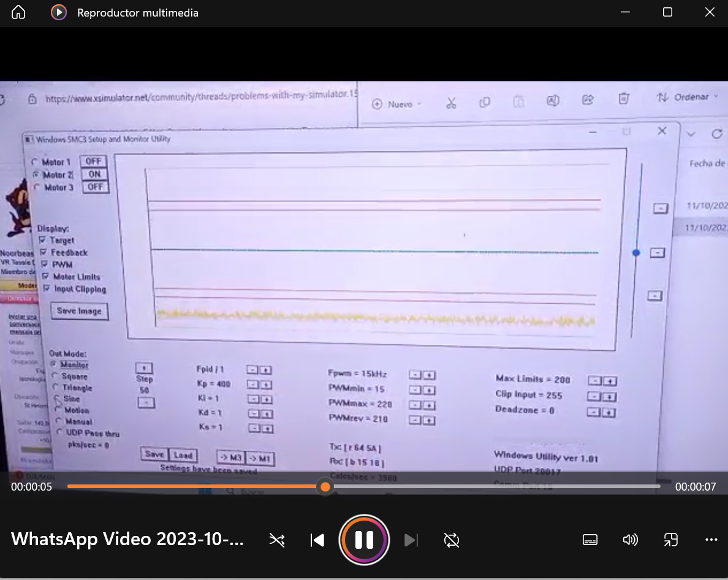This screenshot has width=728, height=580.
Task: Open the volume control
Action: click(x=630, y=540)
